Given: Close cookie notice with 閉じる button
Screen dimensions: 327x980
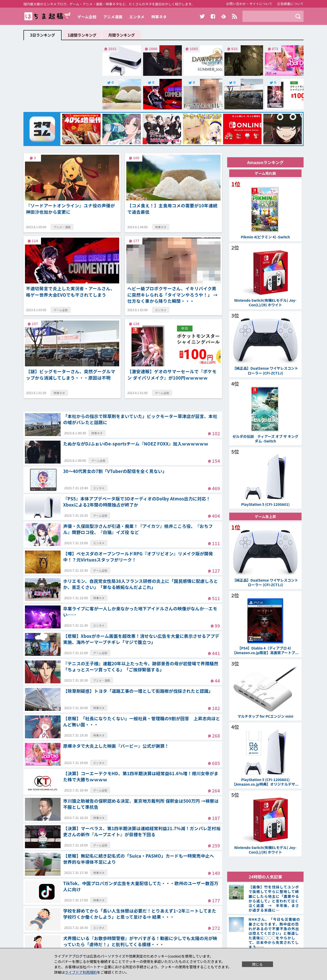Looking at the screenshot, I should (257, 964).
